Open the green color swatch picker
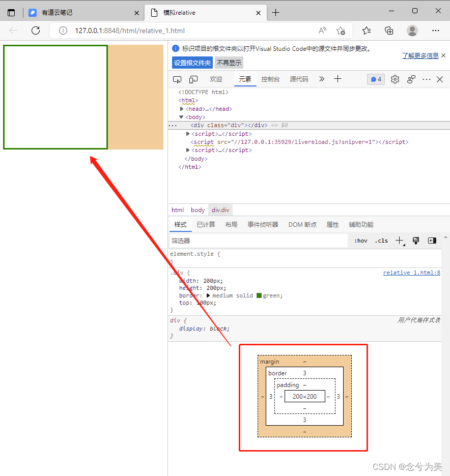 (x=259, y=295)
